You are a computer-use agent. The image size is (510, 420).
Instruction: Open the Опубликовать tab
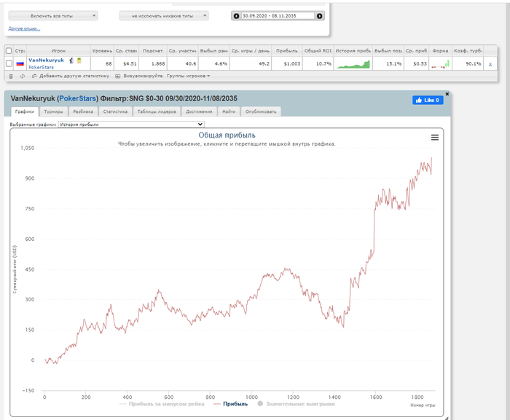(x=261, y=111)
